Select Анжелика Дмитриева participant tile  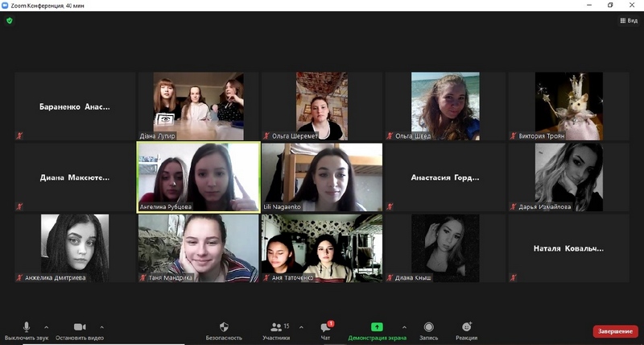click(75, 248)
